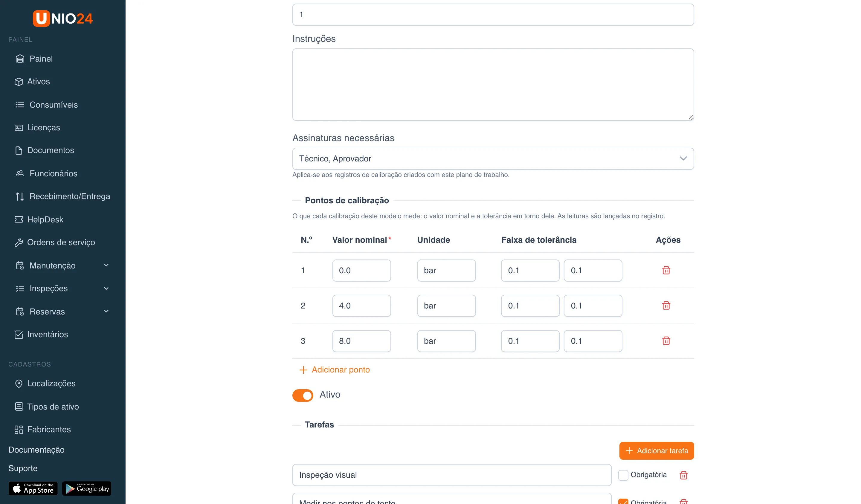Focus the Valor nominal field of point 2
Viewport: 861px width, 504px height.
[361, 306]
